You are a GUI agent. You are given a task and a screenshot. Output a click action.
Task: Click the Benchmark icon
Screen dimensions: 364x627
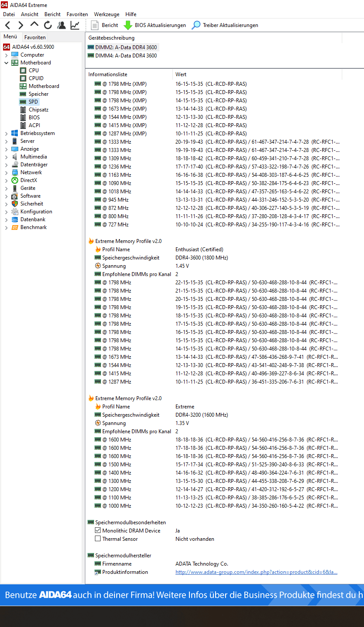coord(15,227)
